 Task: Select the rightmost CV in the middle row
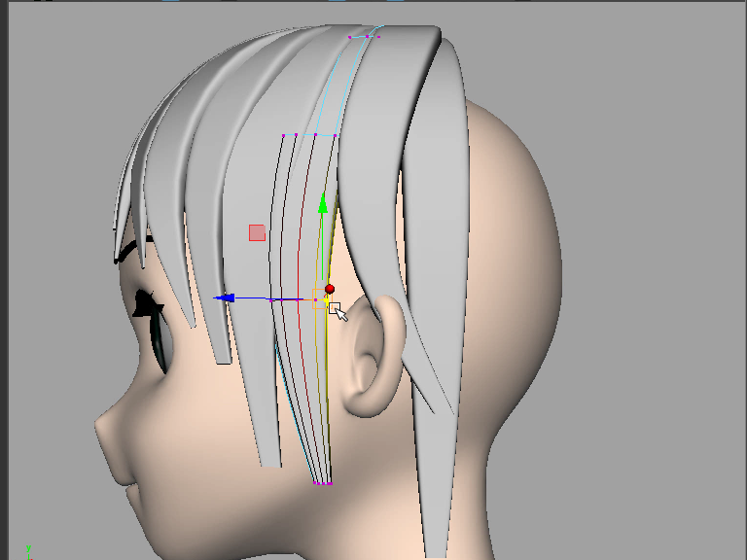(x=337, y=135)
